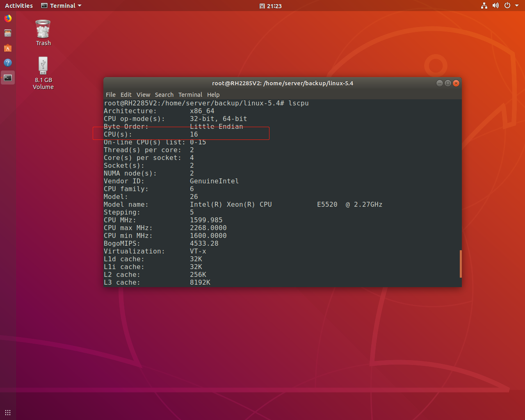Viewport: 525px width, 420px height.
Task: Open the File menu in Terminal
Action: (x=110, y=95)
